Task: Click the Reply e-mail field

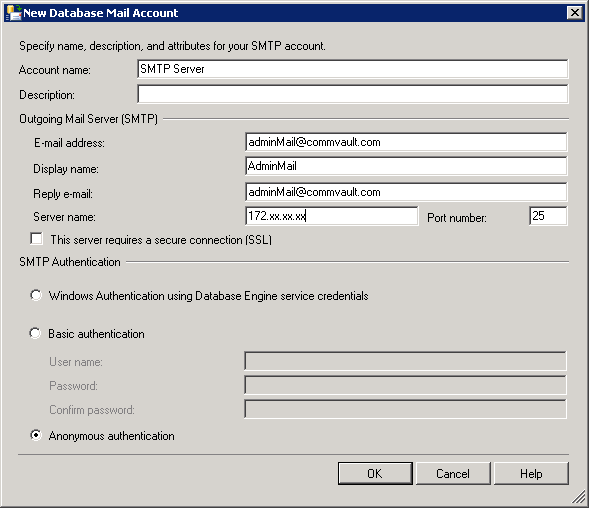Action: 406,192
